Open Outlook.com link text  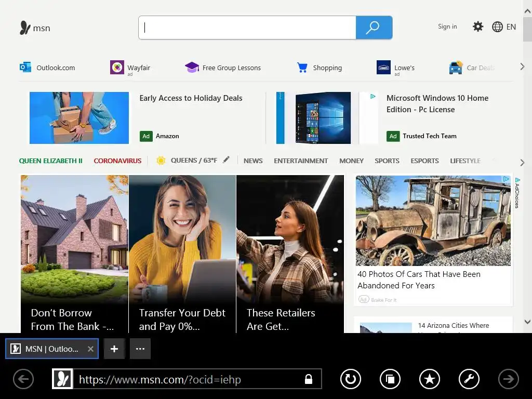(56, 68)
